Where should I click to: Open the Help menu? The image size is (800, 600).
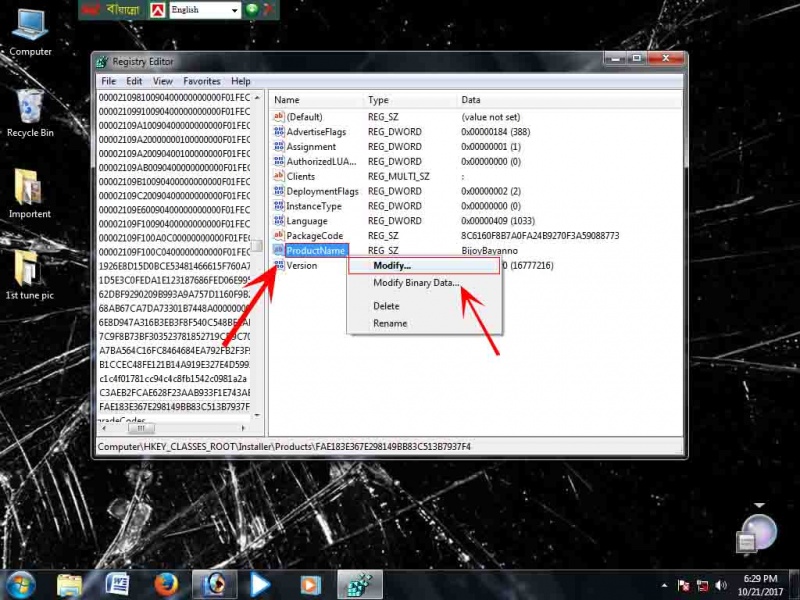tap(240, 81)
